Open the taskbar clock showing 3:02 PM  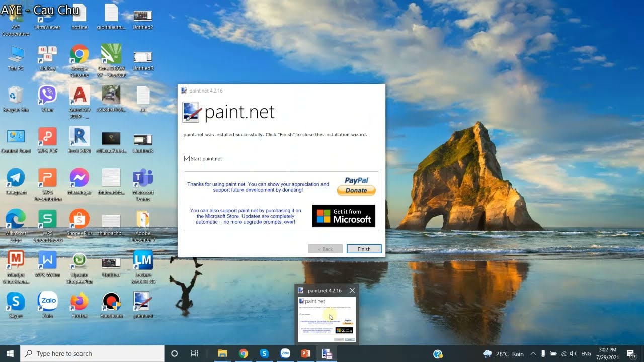tap(608, 353)
